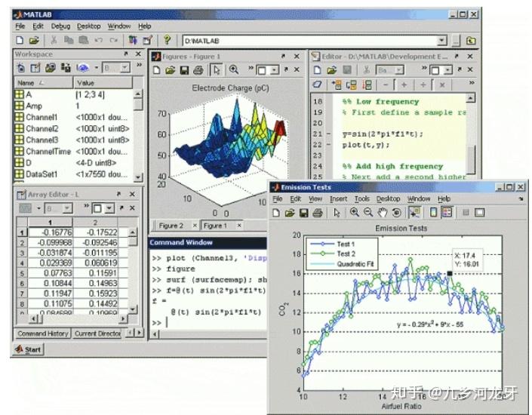The width and height of the screenshot is (532, 415).
Task: Click Insert Legend icon in Emission Tests toolbar
Action: pos(447,213)
